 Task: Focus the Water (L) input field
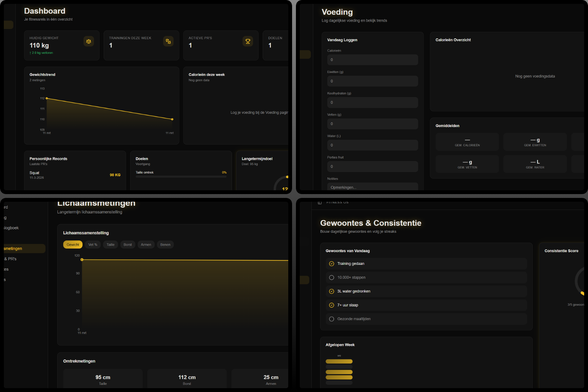pos(372,145)
